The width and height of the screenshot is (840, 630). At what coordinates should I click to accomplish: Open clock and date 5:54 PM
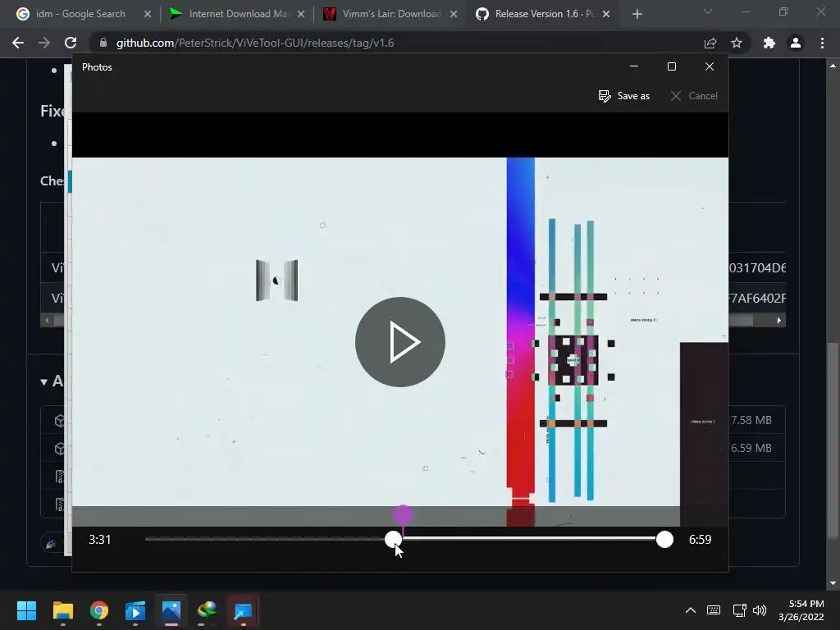(x=801, y=610)
